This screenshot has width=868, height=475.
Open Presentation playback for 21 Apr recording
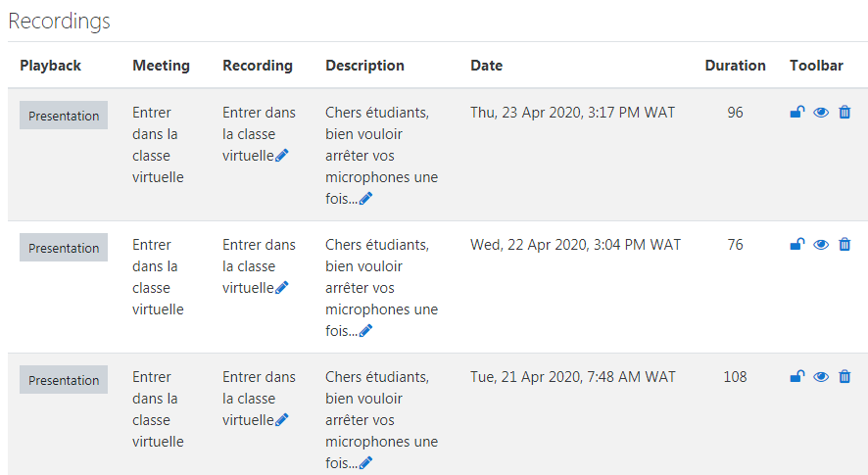[64, 380]
